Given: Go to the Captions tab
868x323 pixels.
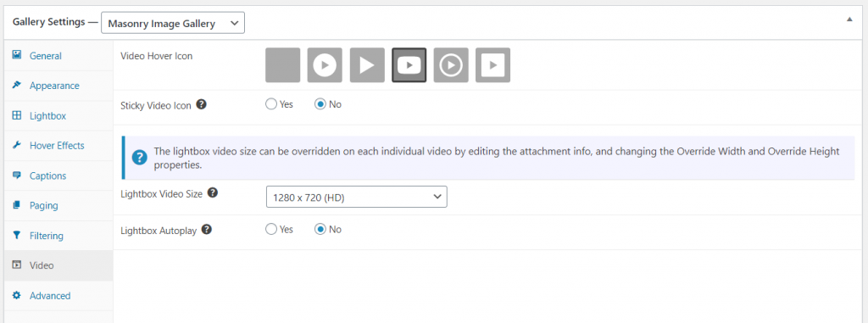Looking at the screenshot, I should point(58,175).
